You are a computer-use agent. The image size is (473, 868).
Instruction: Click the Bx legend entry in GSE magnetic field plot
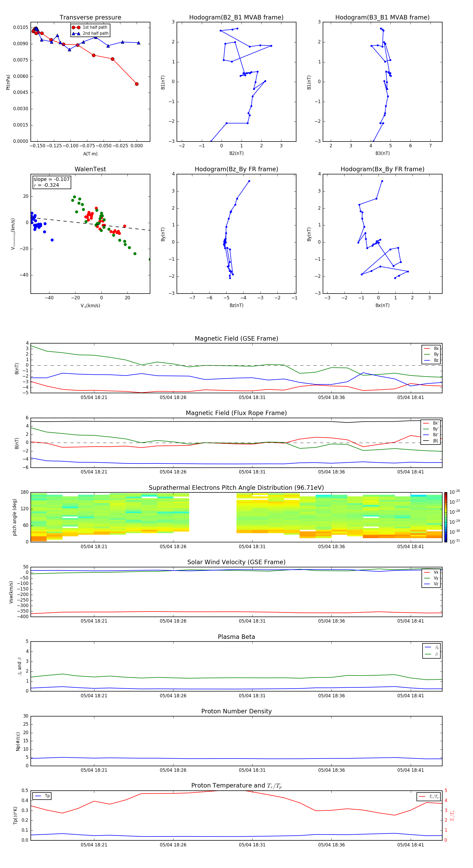click(431, 349)
